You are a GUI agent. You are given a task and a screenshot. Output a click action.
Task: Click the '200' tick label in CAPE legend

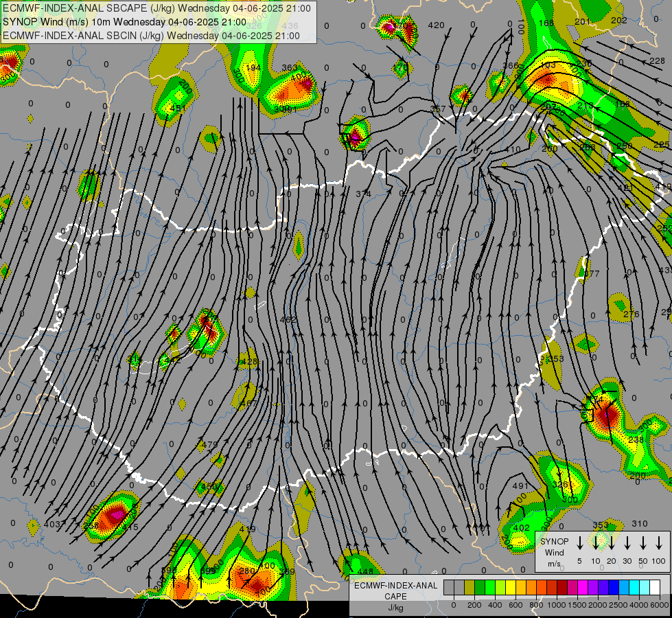tap(474, 605)
